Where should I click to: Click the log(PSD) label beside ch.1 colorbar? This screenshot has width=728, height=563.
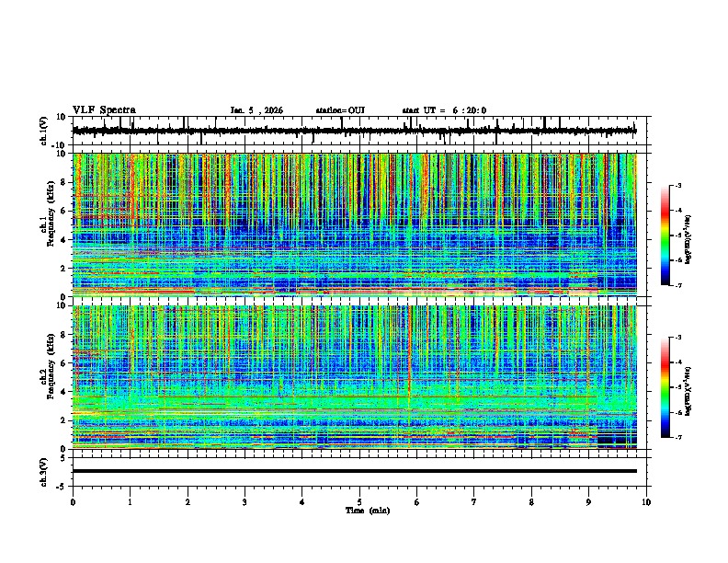(x=688, y=240)
